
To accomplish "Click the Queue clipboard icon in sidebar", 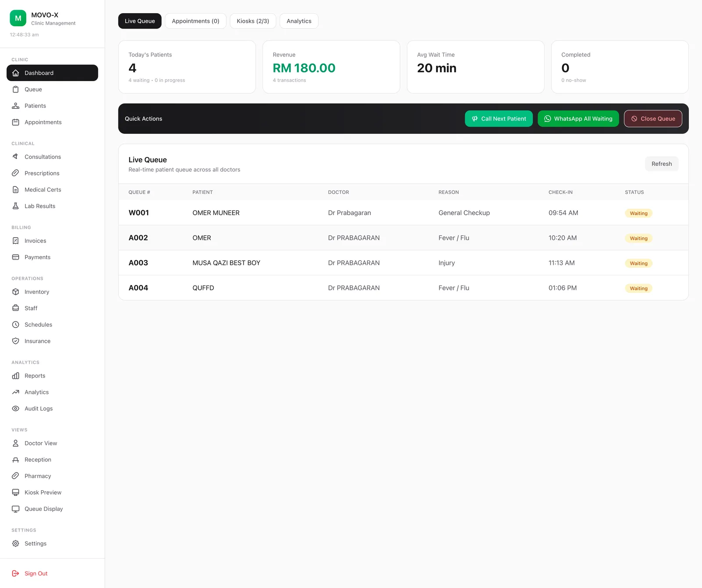I will [16, 89].
